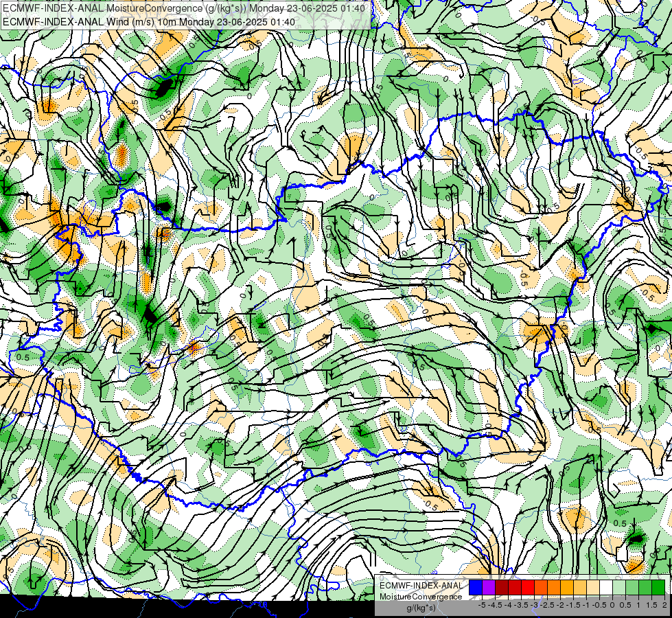The width and height of the screenshot is (672, 618).
Task: Click legend scale tick label 1
Action: click(638, 605)
